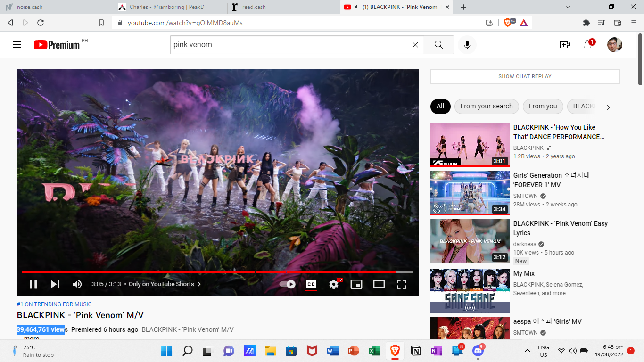Skip to the next video
The image size is (644, 362).
pyautogui.click(x=55, y=284)
